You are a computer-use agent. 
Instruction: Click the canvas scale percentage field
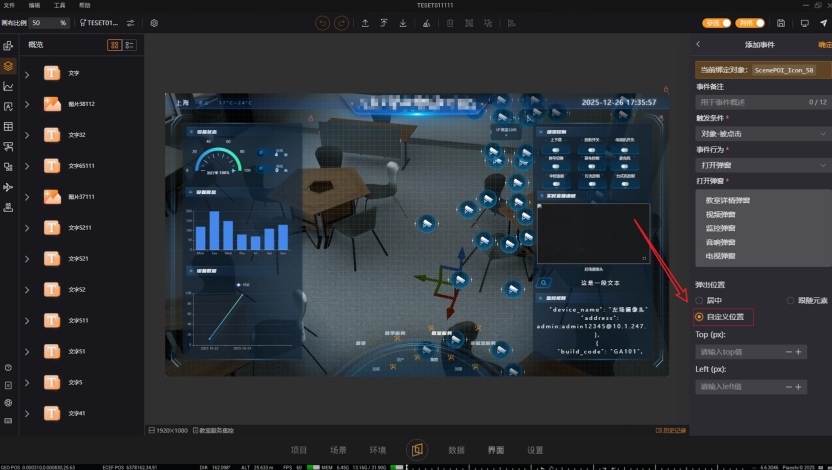[49, 23]
